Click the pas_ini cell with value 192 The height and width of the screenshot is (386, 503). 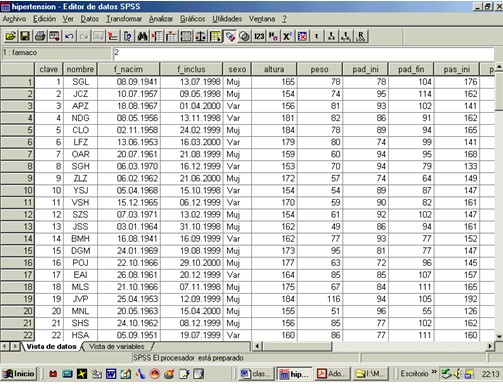457,299
